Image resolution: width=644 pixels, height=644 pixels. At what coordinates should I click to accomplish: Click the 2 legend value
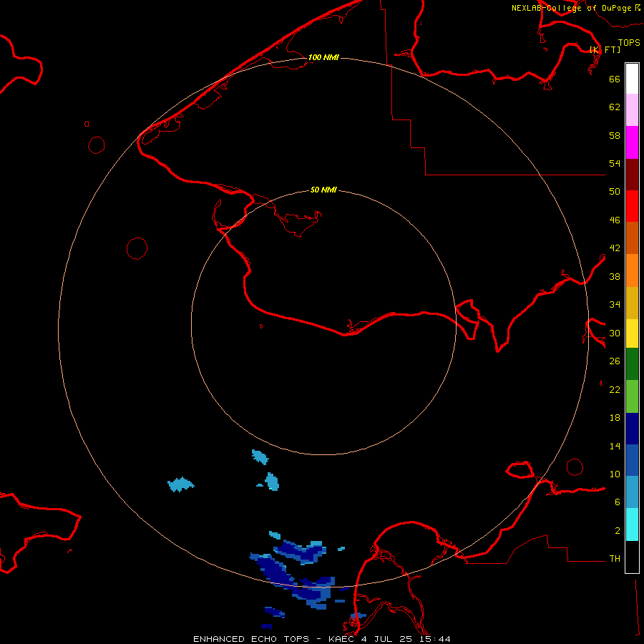(x=618, y=531)
